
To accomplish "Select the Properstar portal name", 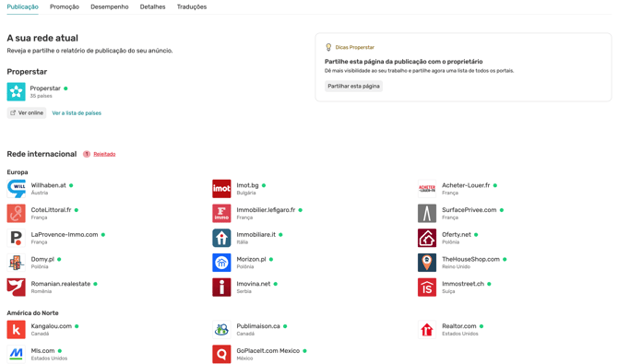I will tap(45, 88).
